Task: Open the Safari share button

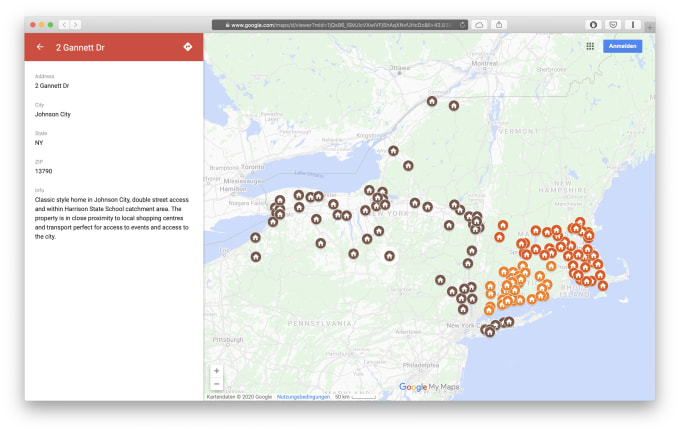Action: 499,24
